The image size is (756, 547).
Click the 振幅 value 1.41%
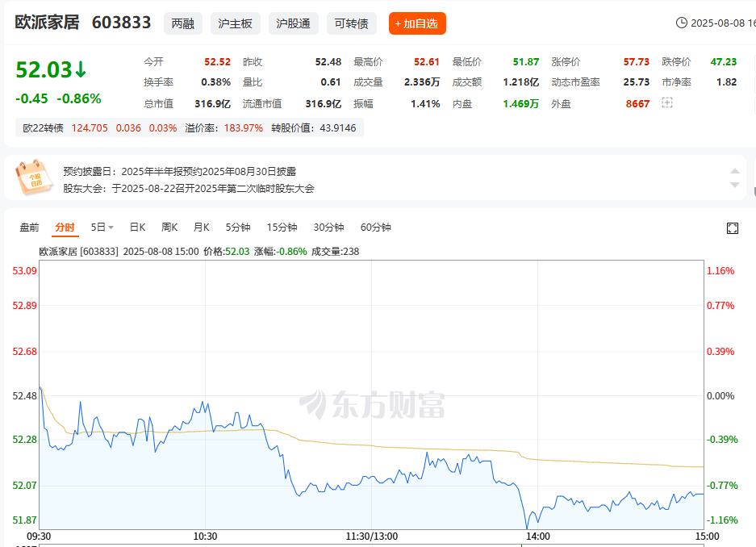[425, 103]
